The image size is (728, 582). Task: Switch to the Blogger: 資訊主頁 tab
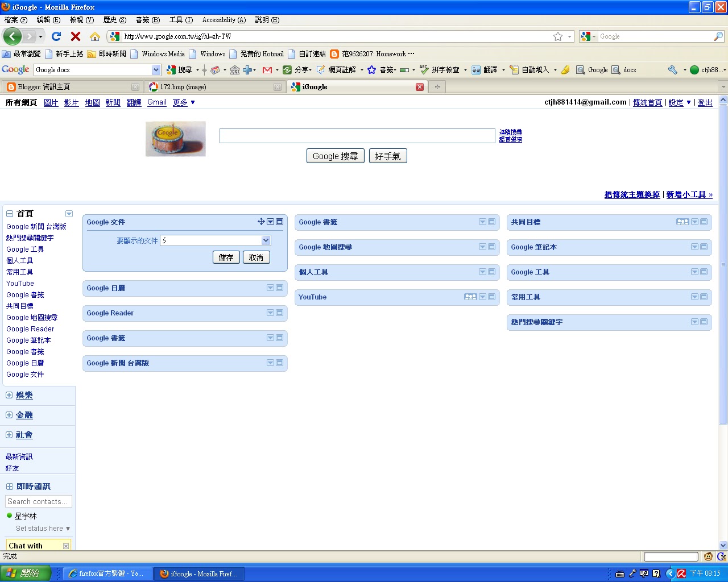[72, 87]
